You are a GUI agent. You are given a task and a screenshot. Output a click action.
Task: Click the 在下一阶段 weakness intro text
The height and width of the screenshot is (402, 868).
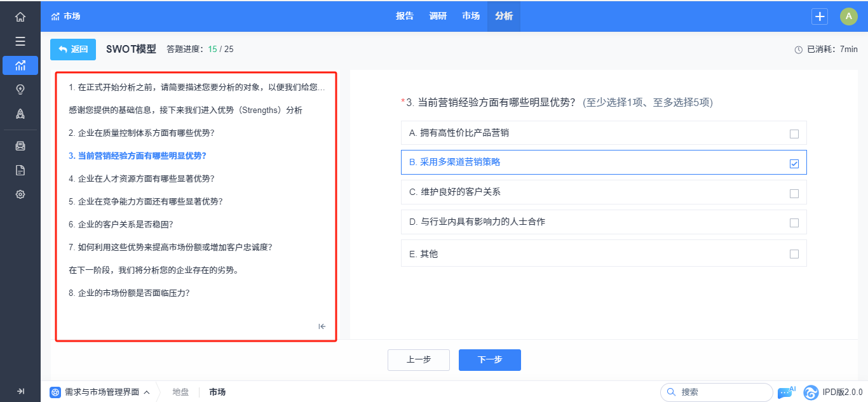153,270
